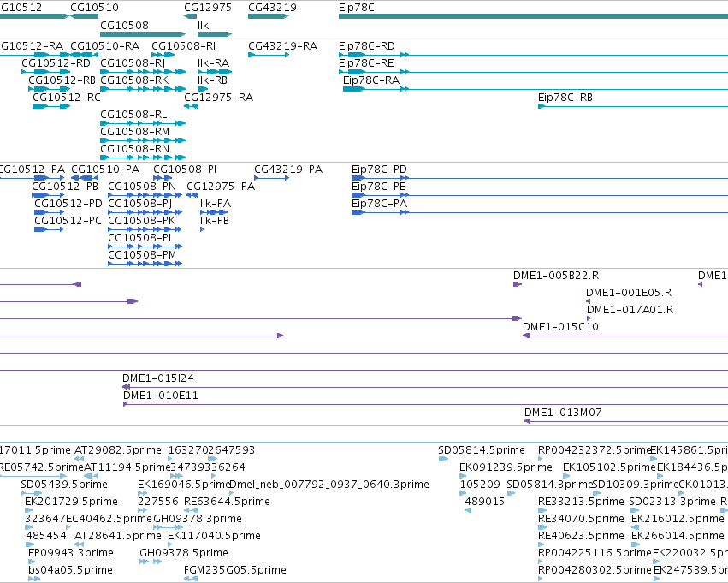The height and width of the screenshot is (583, 728).
Task: Select EST EK216012.5prime label
Action: click(678, 520)
